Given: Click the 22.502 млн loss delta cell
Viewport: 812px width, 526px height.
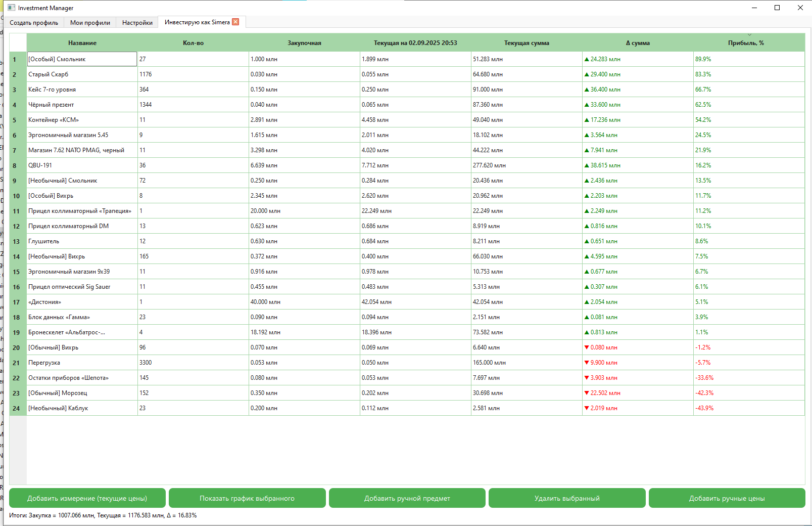Looking at the screenshot, I should tap(638, 393).
